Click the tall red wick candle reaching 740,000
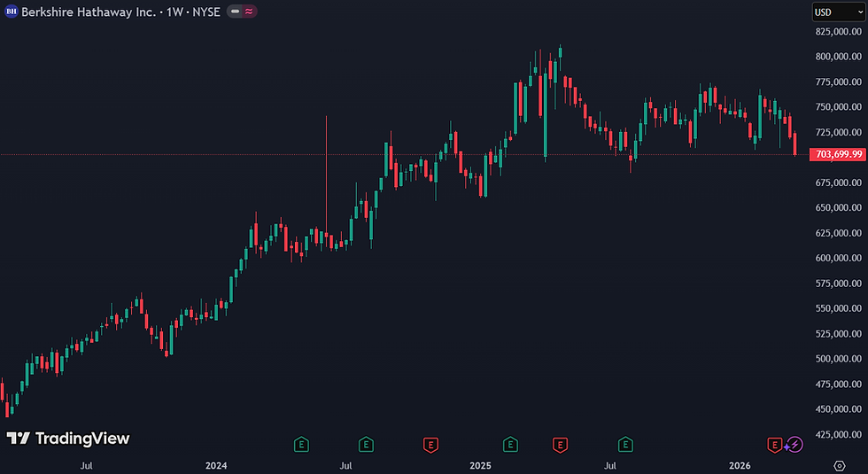Screen dimensions: 868x474 [326, 175]
